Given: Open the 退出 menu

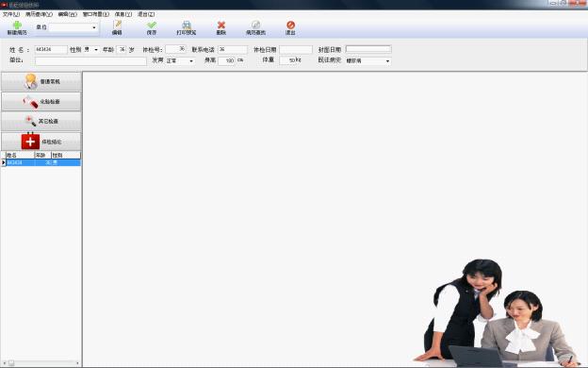Looking at the screenshot, I should 146,14.
